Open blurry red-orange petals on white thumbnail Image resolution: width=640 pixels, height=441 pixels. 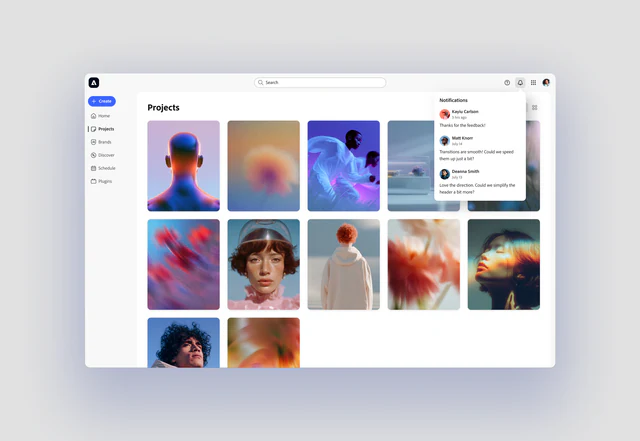point(424,264)
